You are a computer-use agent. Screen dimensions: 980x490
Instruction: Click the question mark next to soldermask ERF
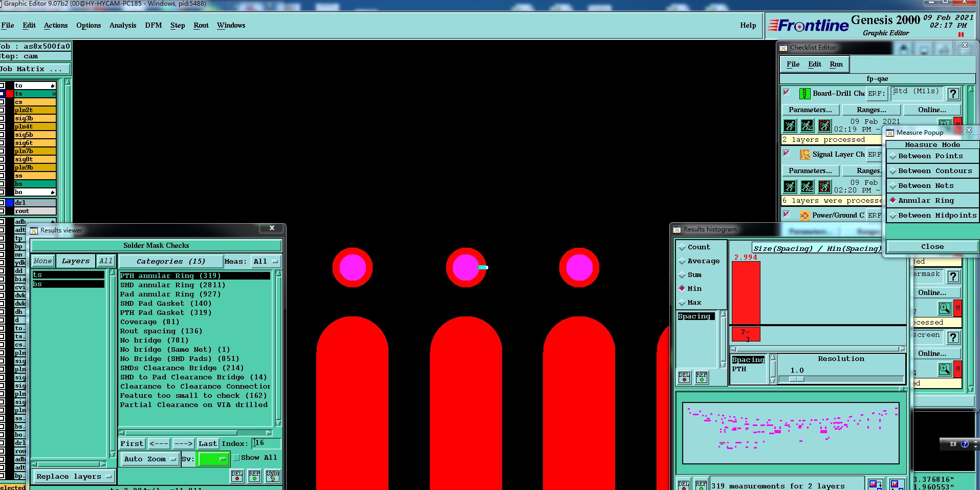pyautogui.click(x=953, y=277)
